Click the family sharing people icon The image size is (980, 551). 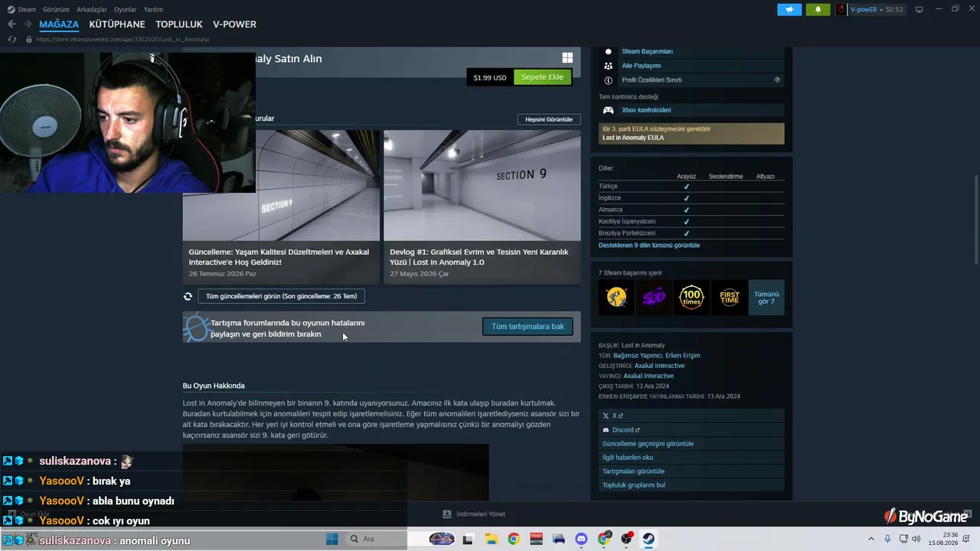point(609,66)
